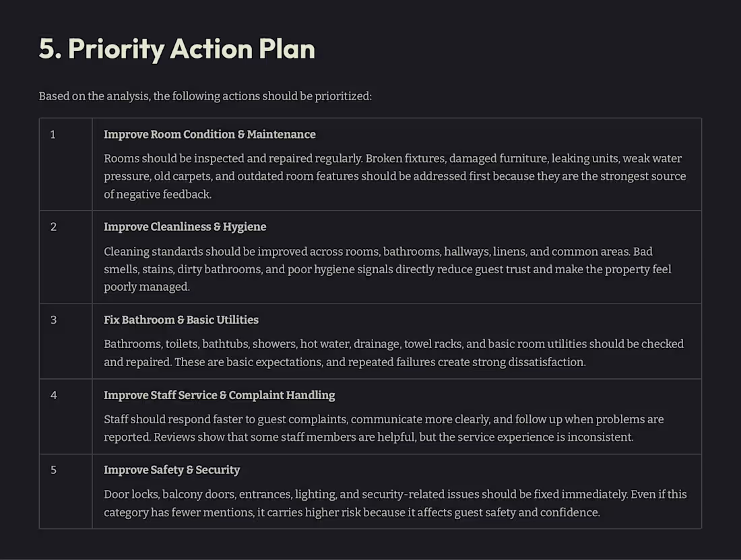
Task: Click the intro sentence 'Based on the analysis'
Action: point(205,96)
